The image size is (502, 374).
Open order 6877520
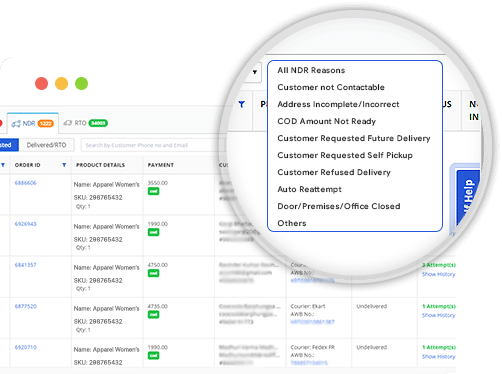tap(26, 306)
